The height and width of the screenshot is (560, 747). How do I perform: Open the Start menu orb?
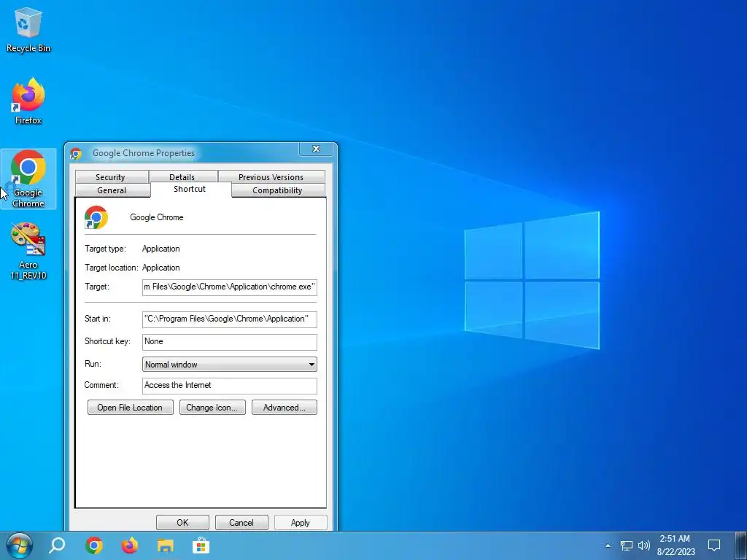[20, 545]
